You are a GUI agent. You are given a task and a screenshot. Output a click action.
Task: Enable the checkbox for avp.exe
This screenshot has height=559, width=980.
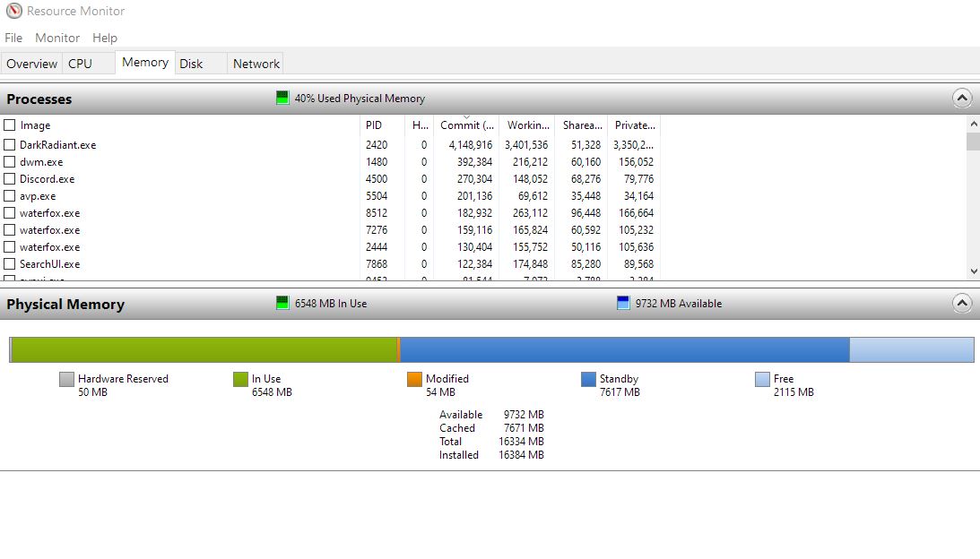(10, 195)
